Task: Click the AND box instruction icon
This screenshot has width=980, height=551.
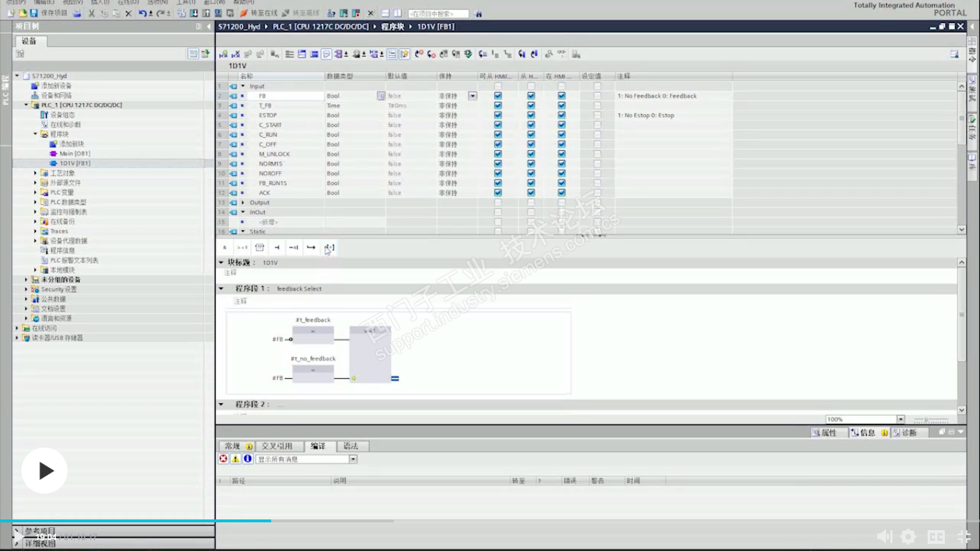Action: point(225,248)
